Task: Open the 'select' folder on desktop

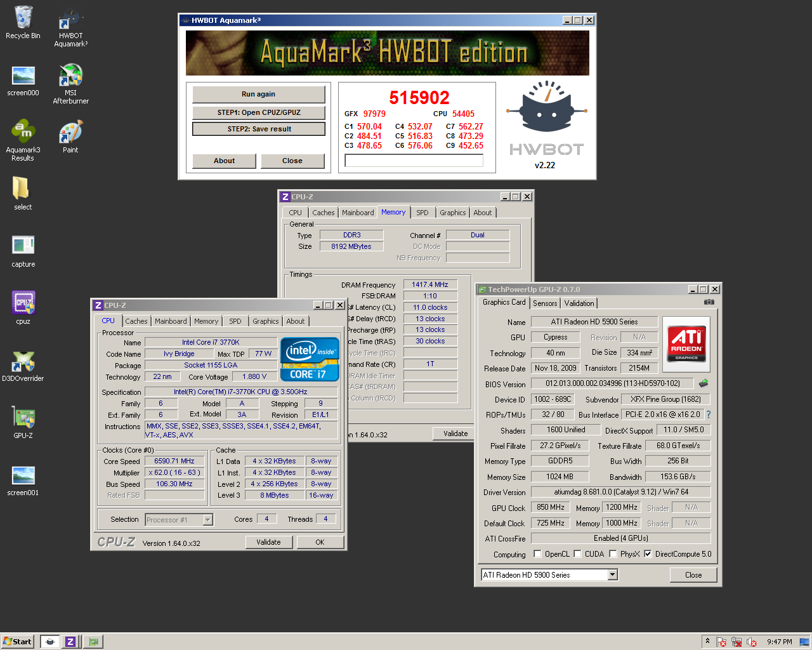Action: coord(23,193)
